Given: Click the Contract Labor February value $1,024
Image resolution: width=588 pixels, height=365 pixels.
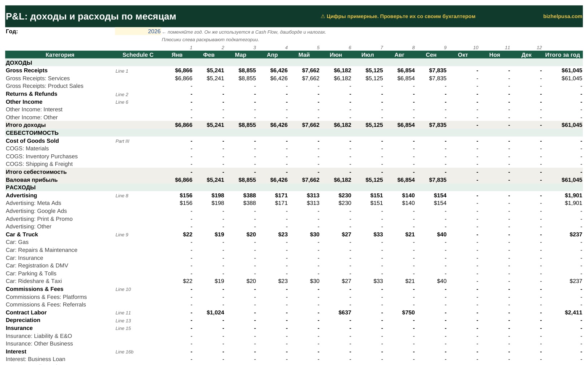Looking at the screenshot, I should pyautogui.click(x=215, y=313).
